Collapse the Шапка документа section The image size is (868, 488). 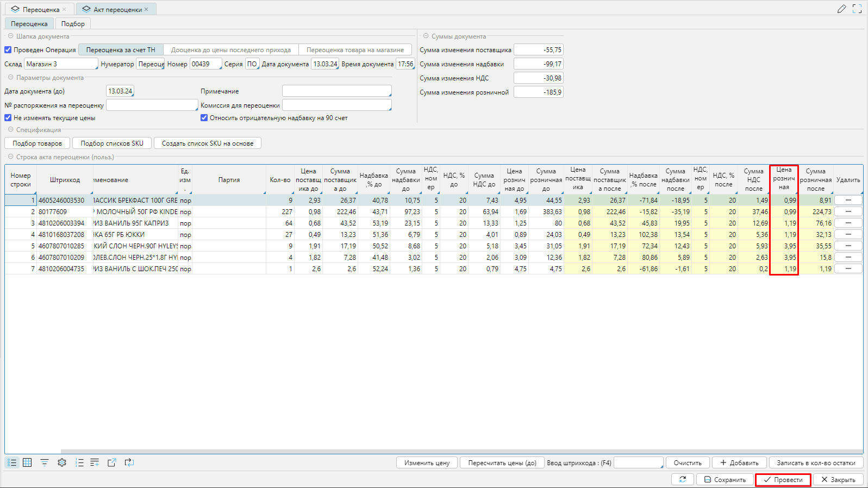pos(10,36)
